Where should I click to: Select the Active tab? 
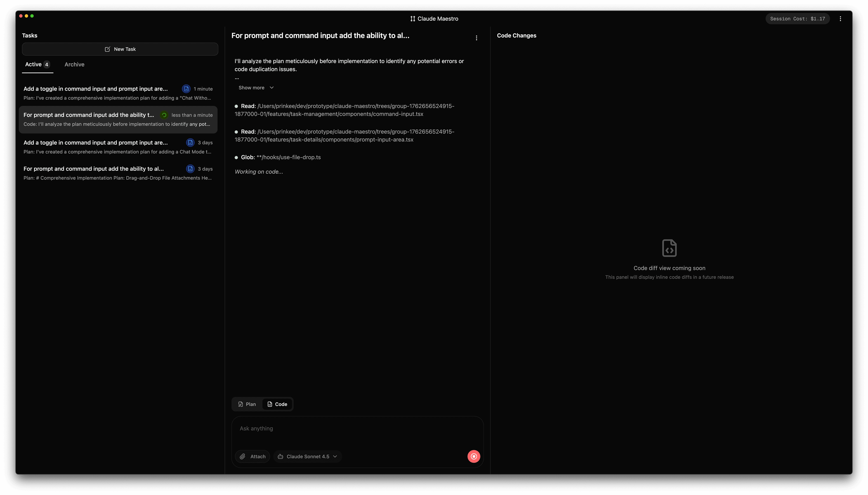pyautogui.click(x=33, y=64)
